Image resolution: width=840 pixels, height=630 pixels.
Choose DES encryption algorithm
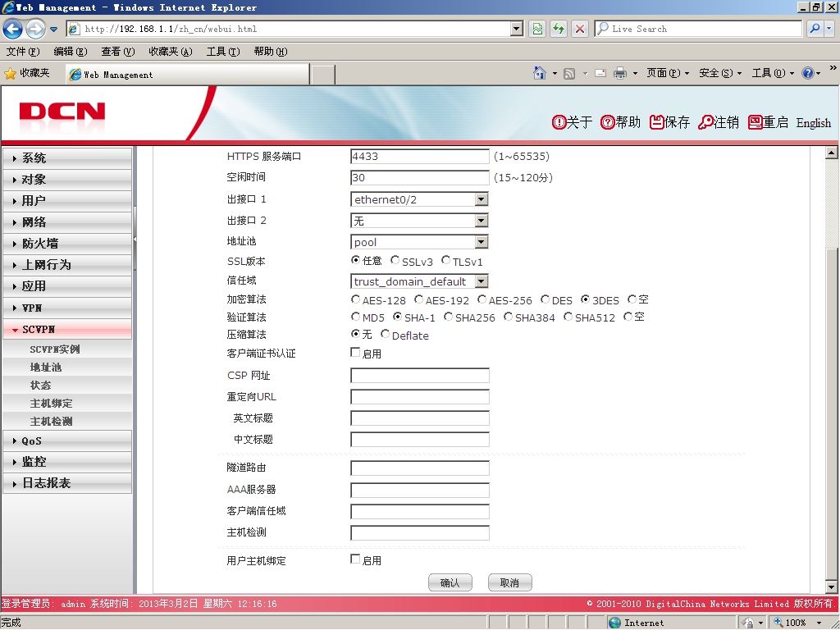tap(545, 299)
